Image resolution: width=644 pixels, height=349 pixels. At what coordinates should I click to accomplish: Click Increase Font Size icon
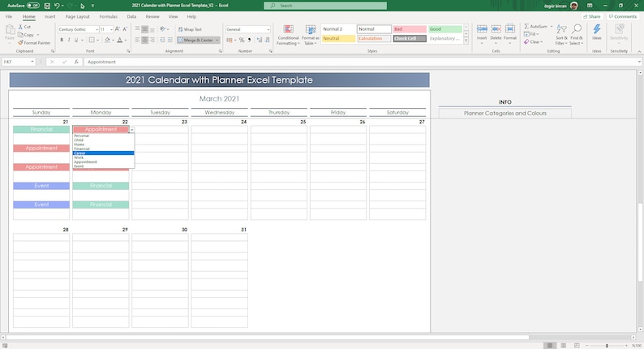(118, 29)
